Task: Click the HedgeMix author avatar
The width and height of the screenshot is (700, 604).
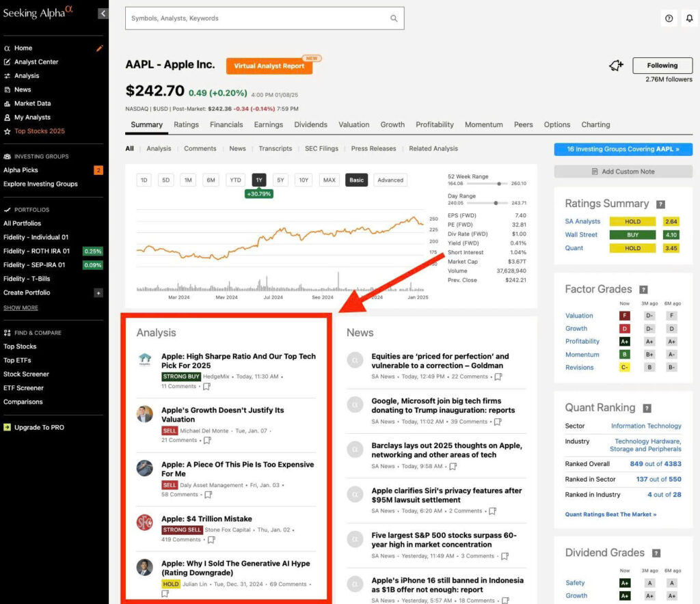Action: click(x=145, y=359)
